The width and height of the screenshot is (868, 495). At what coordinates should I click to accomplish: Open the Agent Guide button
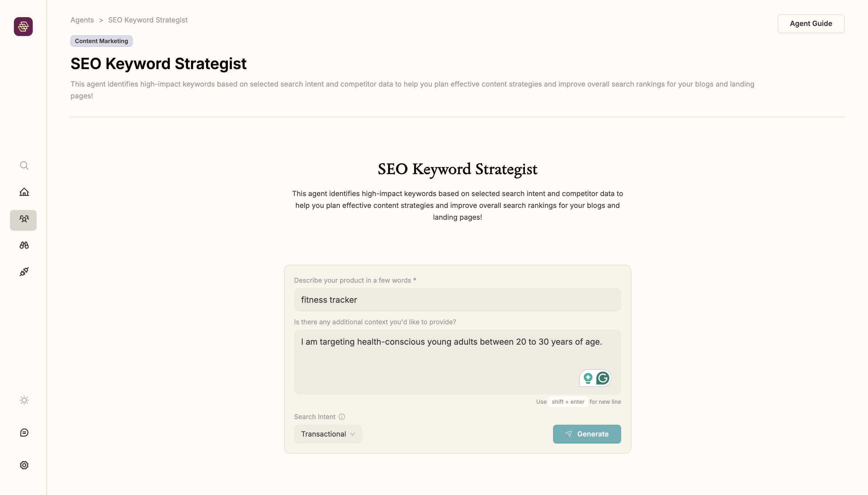point(810,23)
